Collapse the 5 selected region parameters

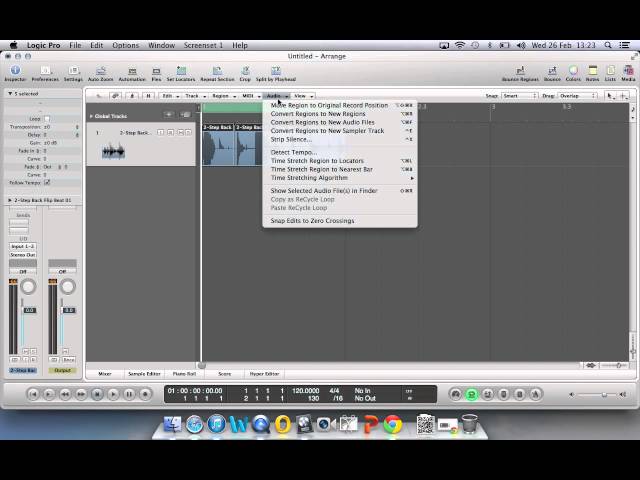pos(10,93)
